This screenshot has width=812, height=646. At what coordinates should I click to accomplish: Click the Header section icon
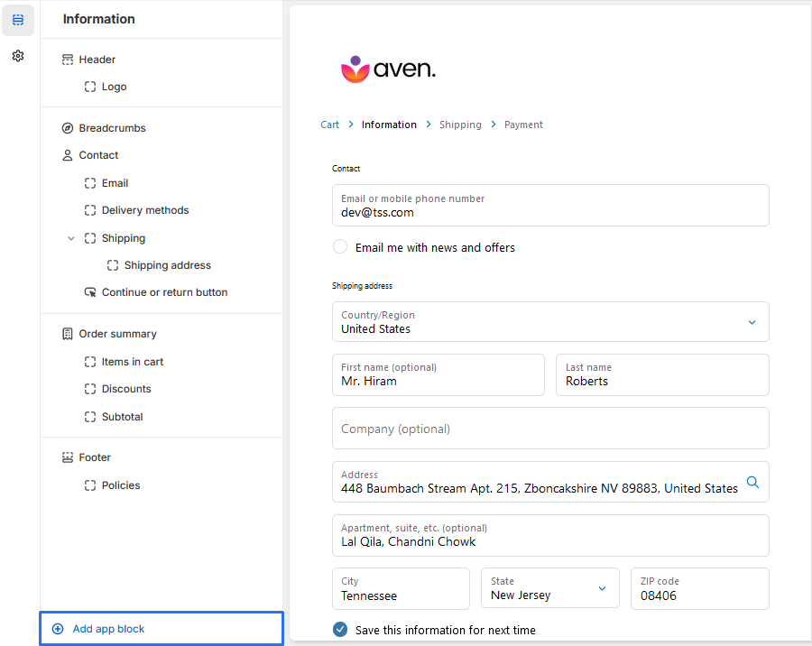point(68,59)
